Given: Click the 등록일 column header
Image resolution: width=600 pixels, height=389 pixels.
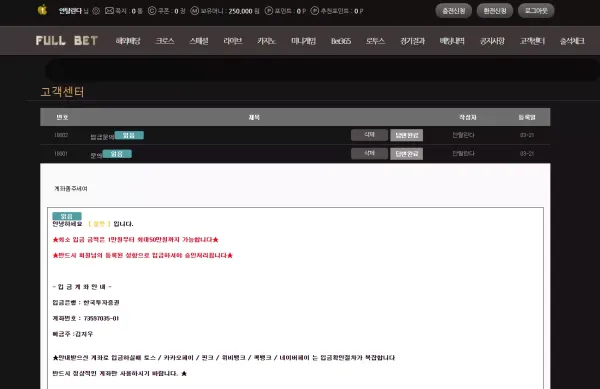Looking at the screenshot, I should 527,117.
